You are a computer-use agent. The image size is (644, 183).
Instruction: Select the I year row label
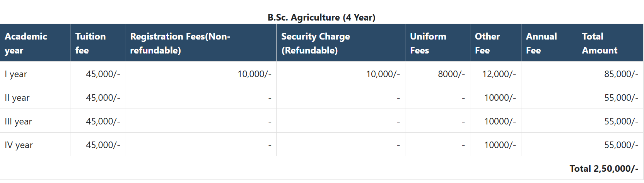(16, 74)
